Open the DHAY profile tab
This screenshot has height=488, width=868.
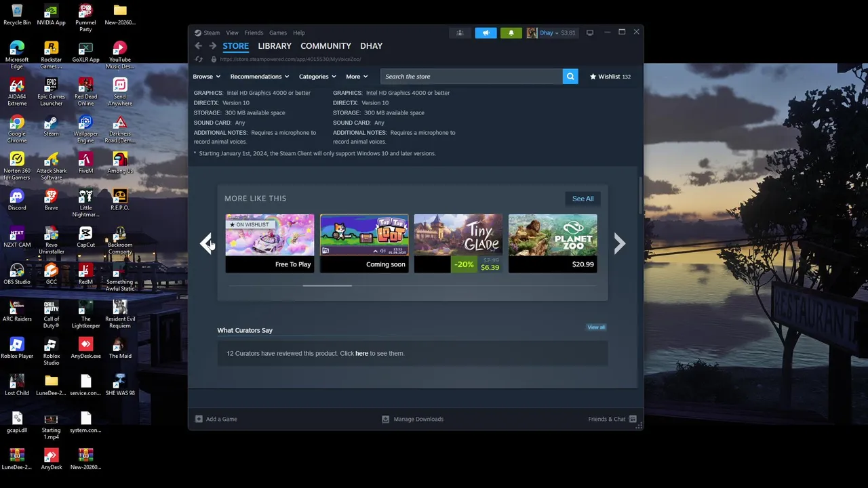pyautogui.click(x=371, y=46)
